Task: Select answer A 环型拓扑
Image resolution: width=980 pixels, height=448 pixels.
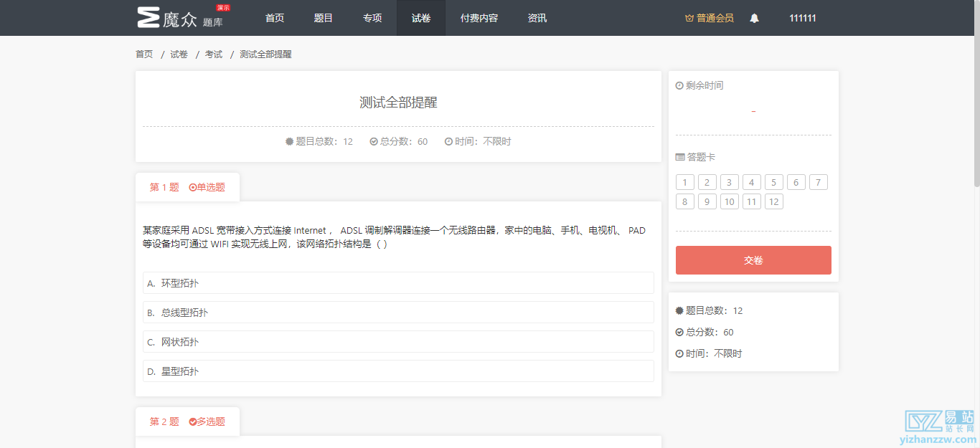Action: pyautogui.click(x=397, y=282)
